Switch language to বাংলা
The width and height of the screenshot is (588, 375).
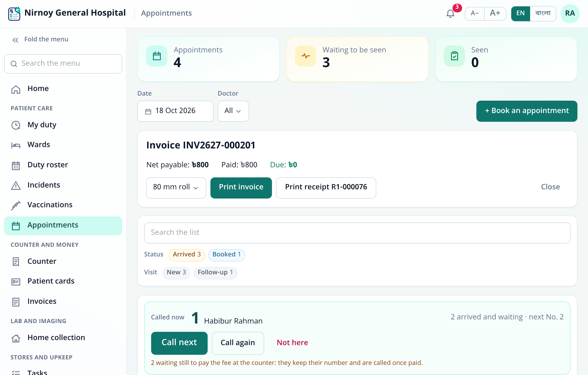click(543, 13)
